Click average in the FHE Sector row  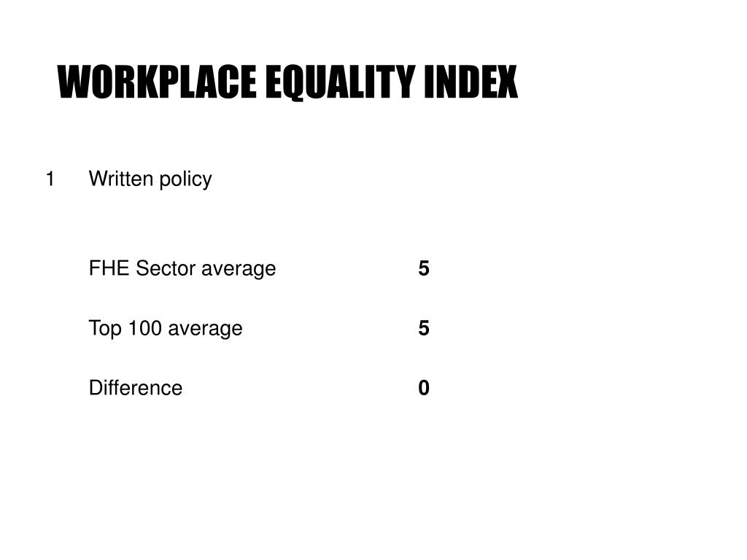tap(239, 269)
